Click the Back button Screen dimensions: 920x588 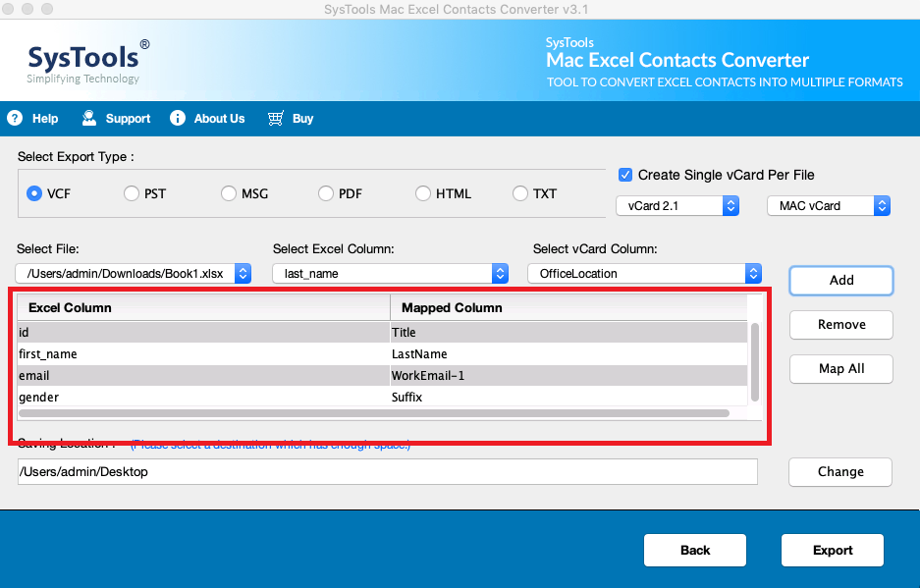pyautogui.click(x=695, y=551)
